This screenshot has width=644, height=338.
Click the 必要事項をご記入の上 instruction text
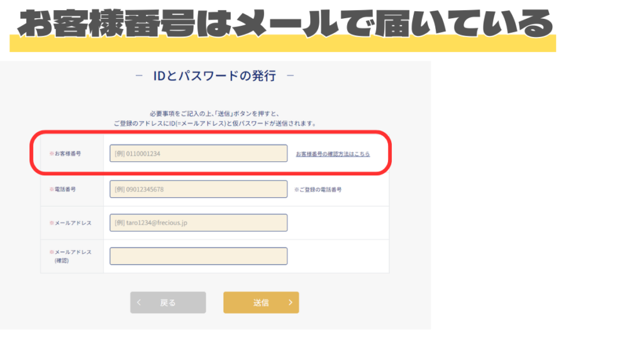coord(214,113)
